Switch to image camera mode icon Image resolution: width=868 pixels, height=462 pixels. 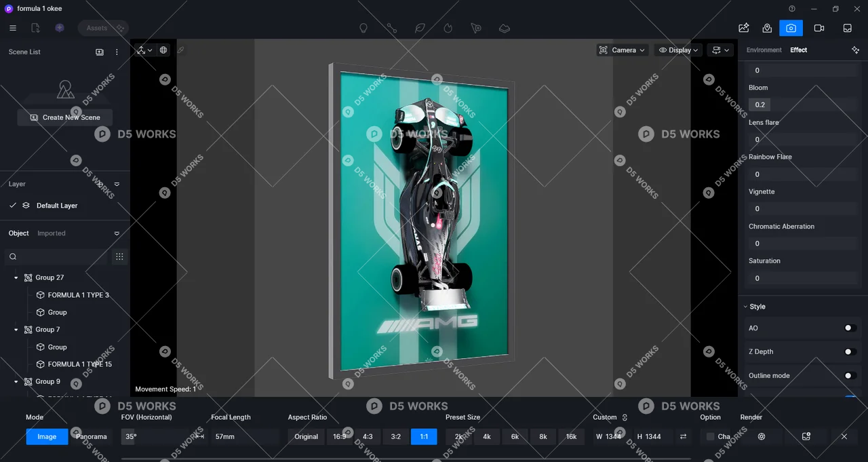[791, 28]
